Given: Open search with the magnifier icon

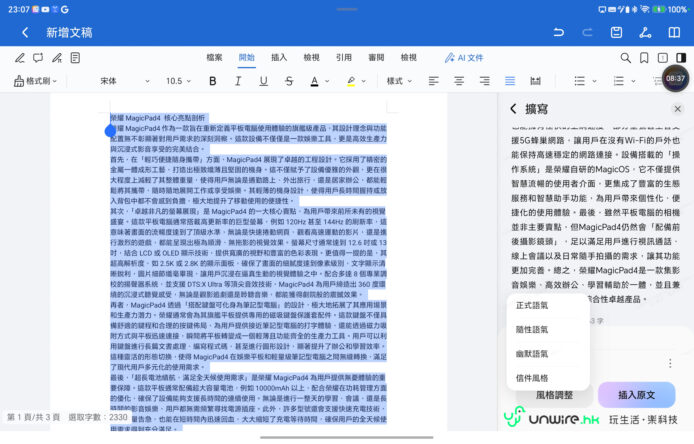Looking at the screenshot, I should click(625, 58).
